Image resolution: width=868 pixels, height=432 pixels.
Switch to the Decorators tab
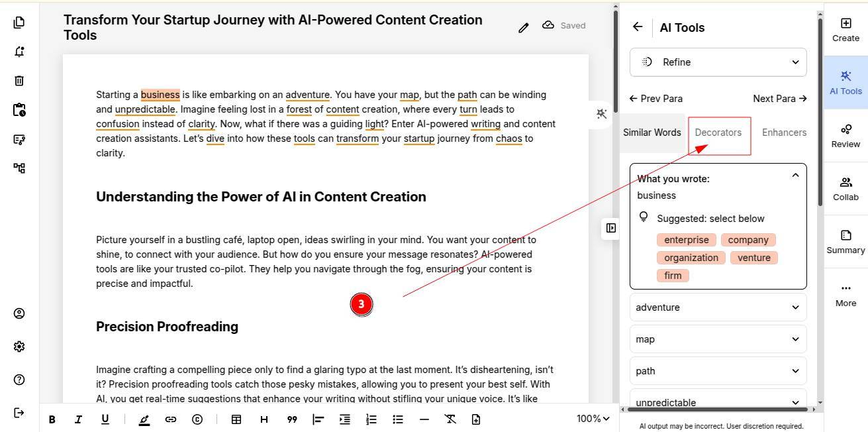click(x=718, y=133)
